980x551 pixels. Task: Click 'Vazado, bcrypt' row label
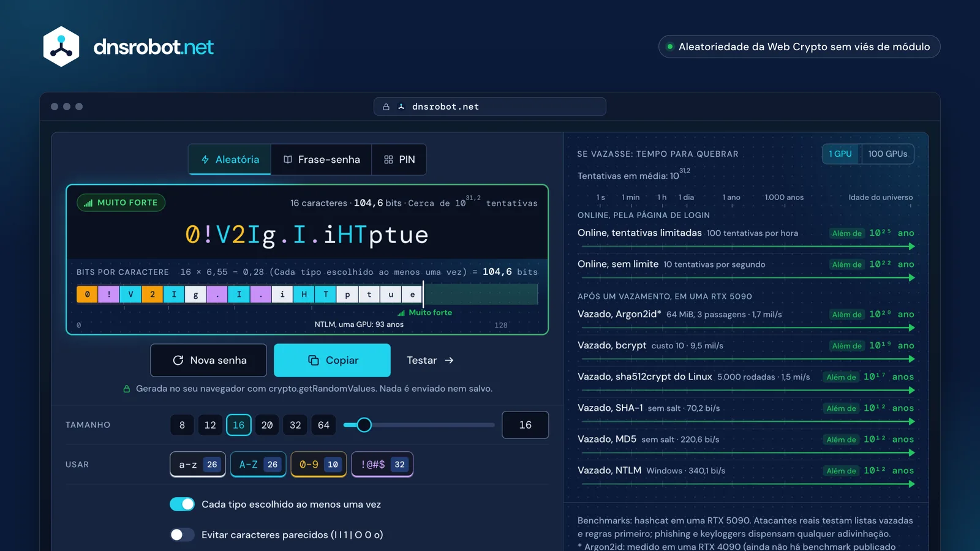(x=612, y=345)
